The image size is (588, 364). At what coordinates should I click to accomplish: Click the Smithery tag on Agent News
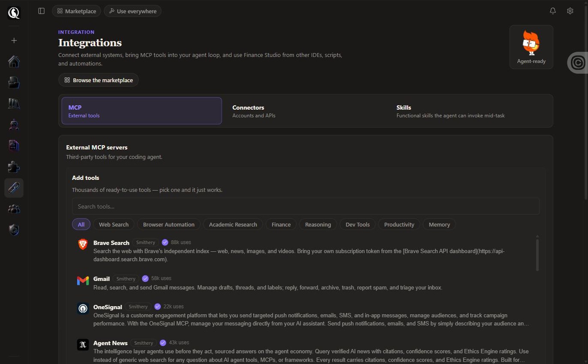point(144,343)
